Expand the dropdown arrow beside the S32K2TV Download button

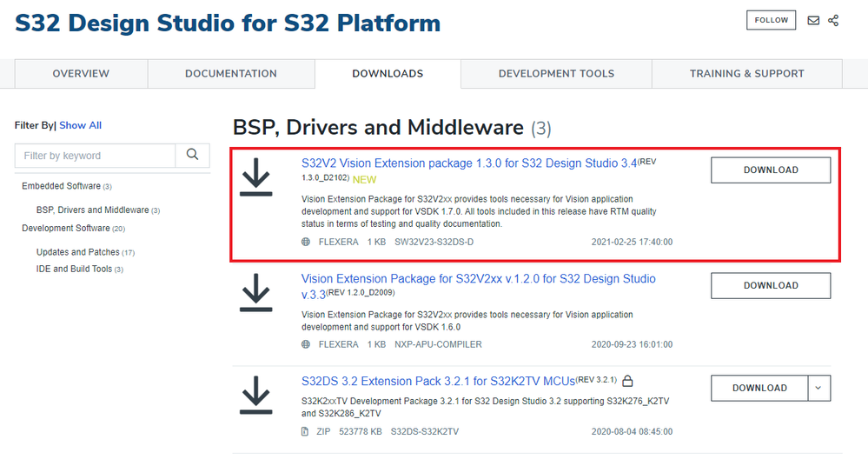point(818,388)
